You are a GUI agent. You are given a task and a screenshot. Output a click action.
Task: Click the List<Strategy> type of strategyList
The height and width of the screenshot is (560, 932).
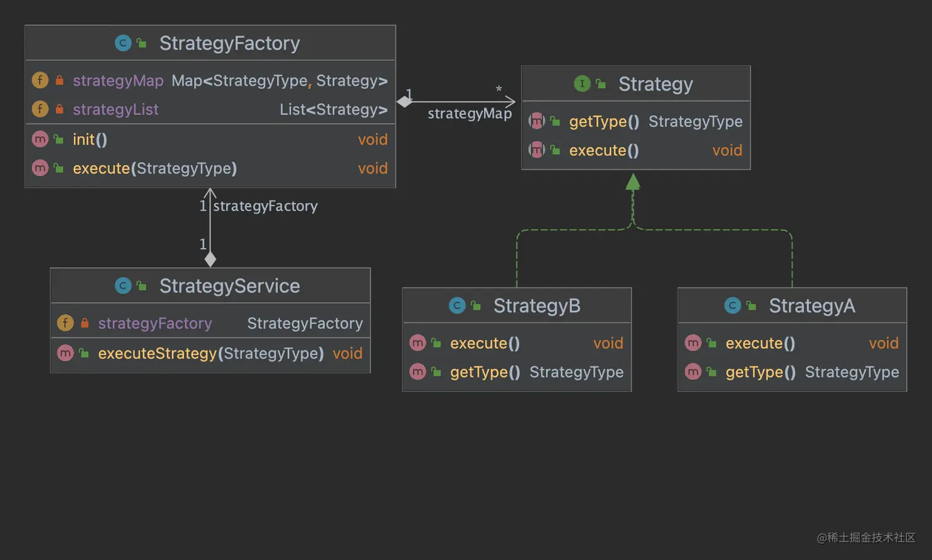click(333, 110)
